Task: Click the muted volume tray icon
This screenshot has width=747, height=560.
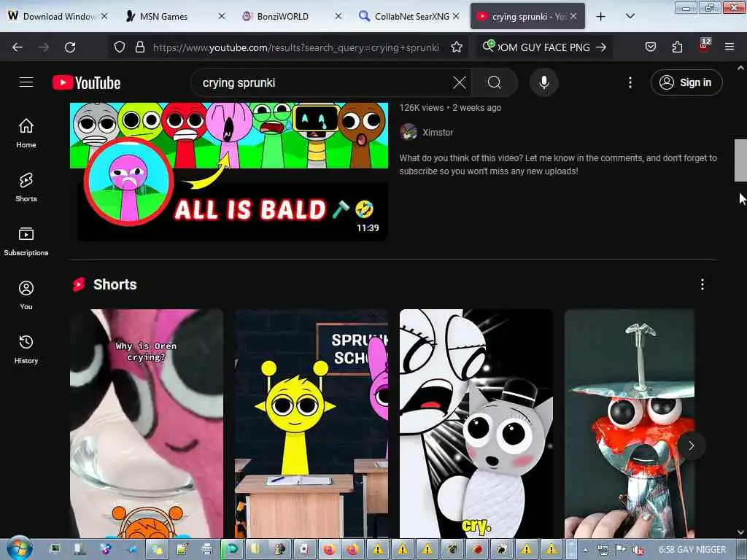Action: (x=638, y=550)
